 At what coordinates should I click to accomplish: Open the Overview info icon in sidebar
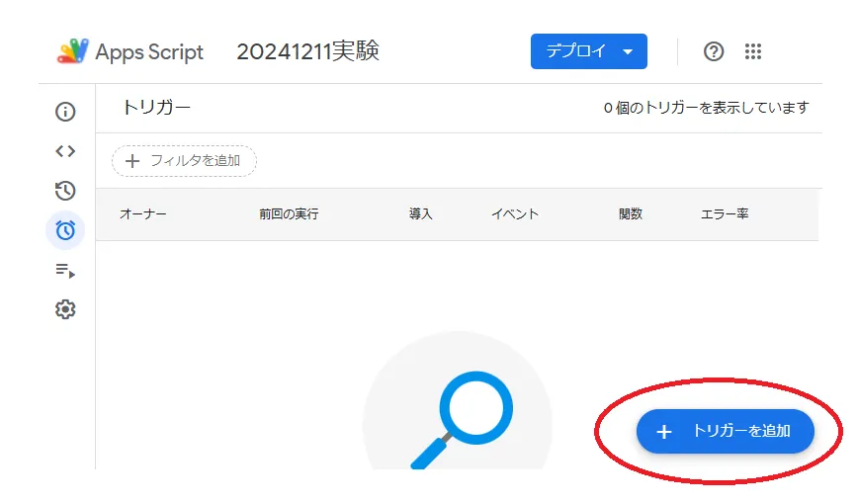pyautogui.click(x=65, y=112)
